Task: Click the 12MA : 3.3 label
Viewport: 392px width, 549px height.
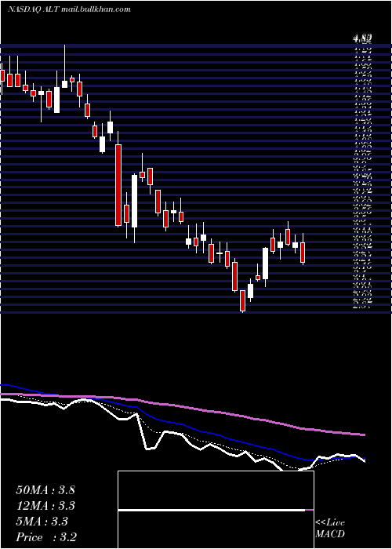Action: coord(45,506)
